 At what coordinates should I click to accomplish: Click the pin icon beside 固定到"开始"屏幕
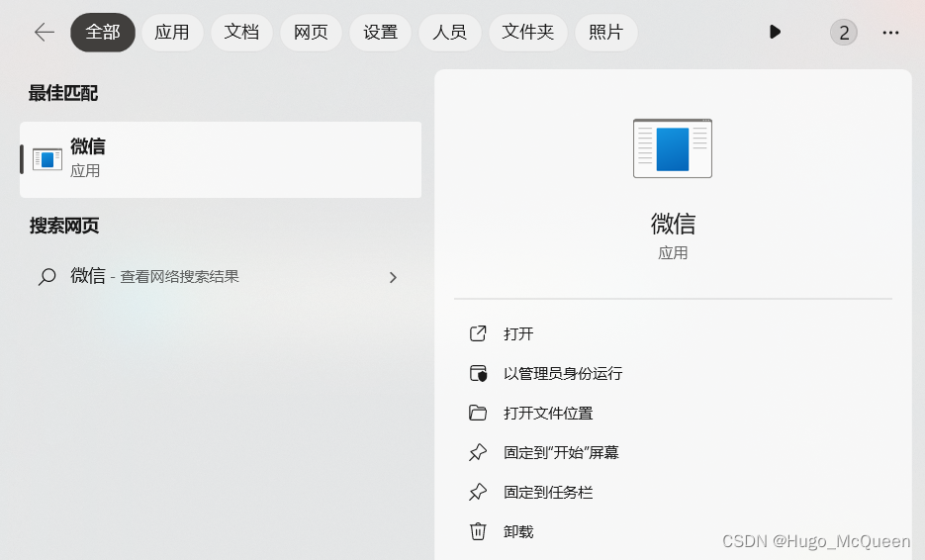pos(478,452)
